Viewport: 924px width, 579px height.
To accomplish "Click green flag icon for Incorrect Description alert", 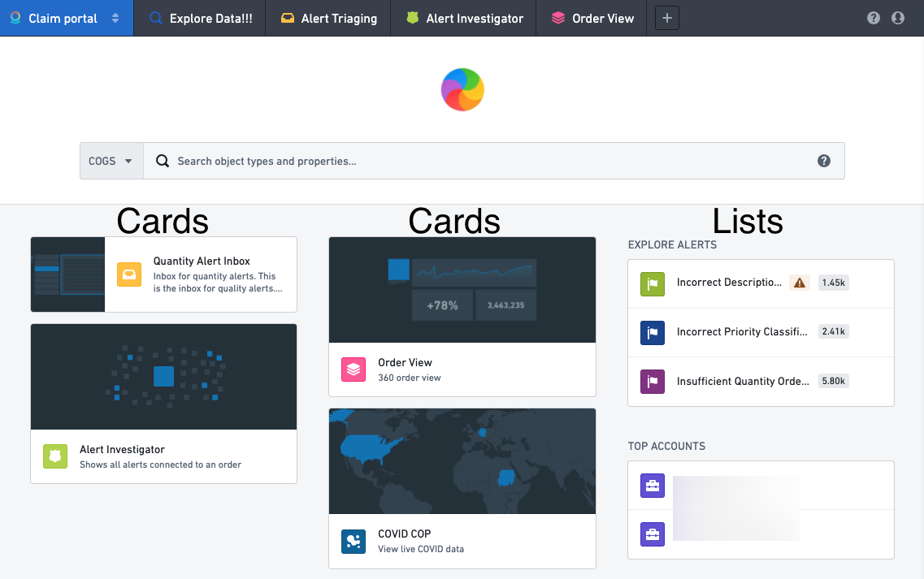I will [x=653, y=284].
